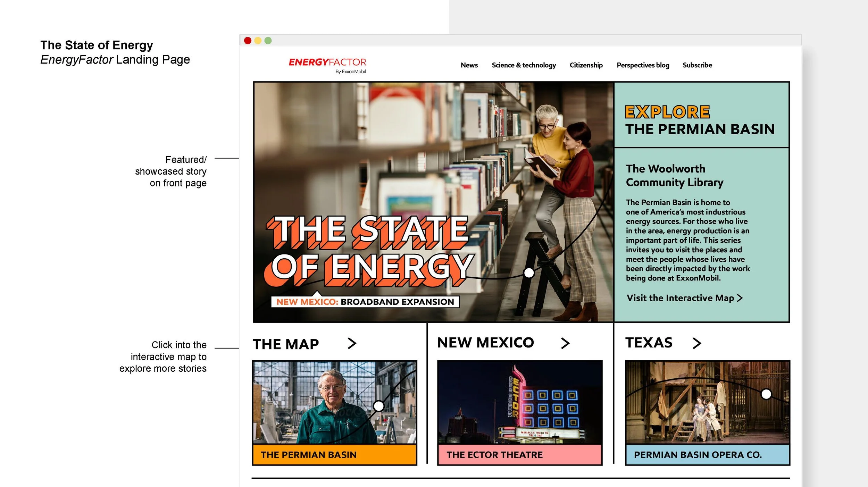Open The Ector Theatre thumbnail photo
The height and width of the screenshot is (487, 868).
(x=520, y=402)
